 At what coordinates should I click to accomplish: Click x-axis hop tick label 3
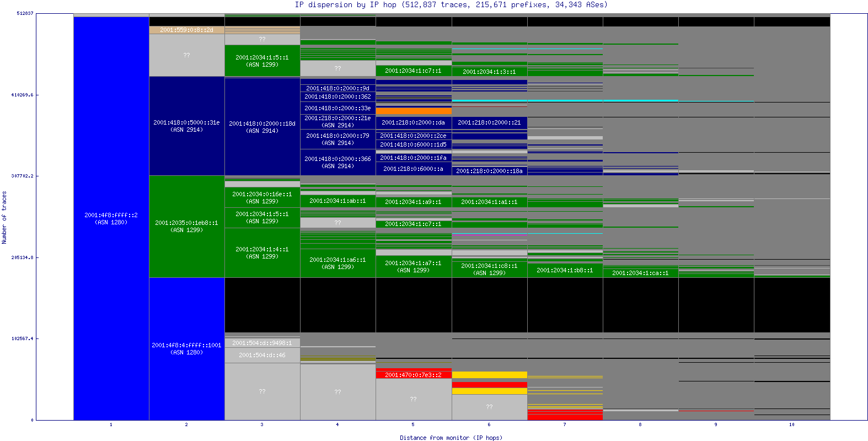(x=262, y=424)
